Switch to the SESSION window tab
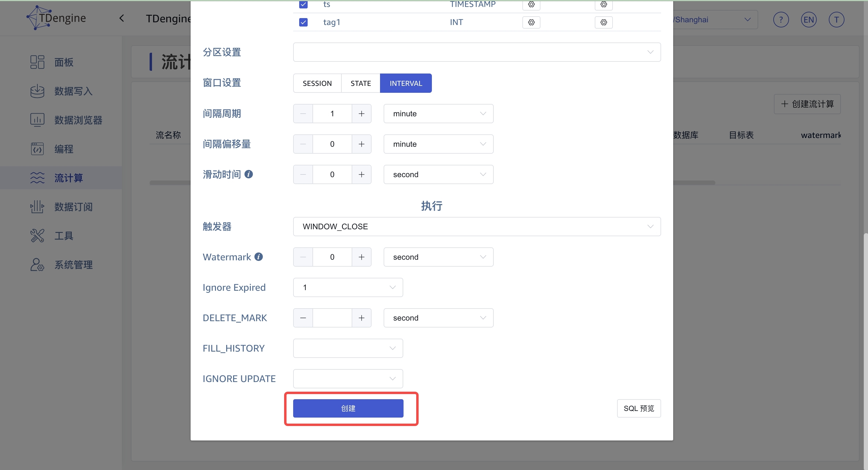This screenshot has height=470, width=868. point(317,83)
